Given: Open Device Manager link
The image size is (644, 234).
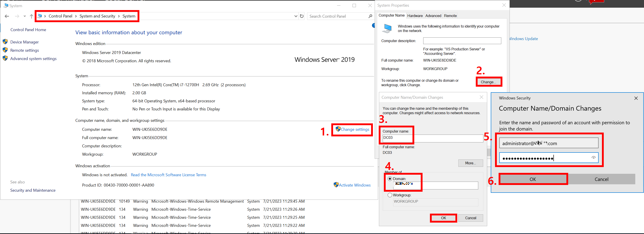Looking at the screenshot, I should [x=25, y=42].
